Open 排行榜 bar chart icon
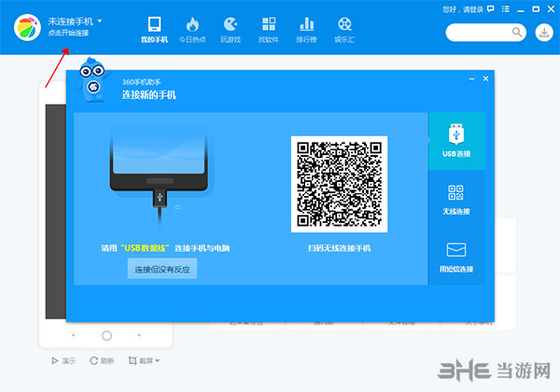Image resolution: width=560 pixels, height=392 pixels. [306, 24]
